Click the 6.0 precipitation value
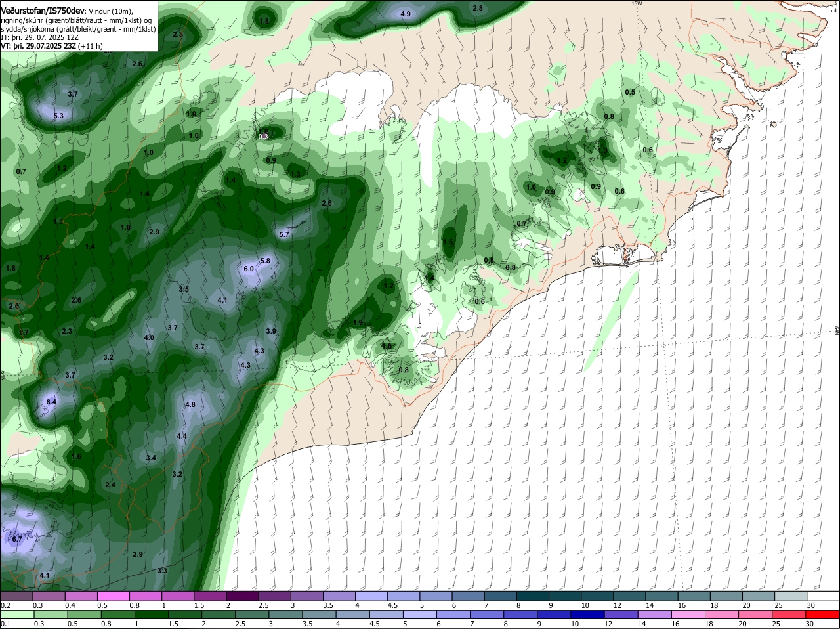 pos(249,269)
